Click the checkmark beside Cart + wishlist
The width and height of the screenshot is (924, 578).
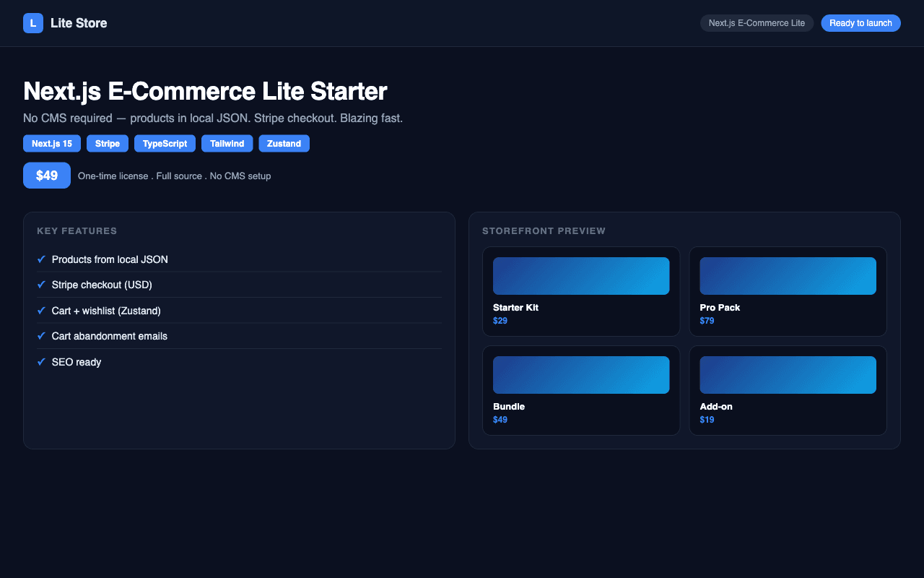(x=41, y=311)
